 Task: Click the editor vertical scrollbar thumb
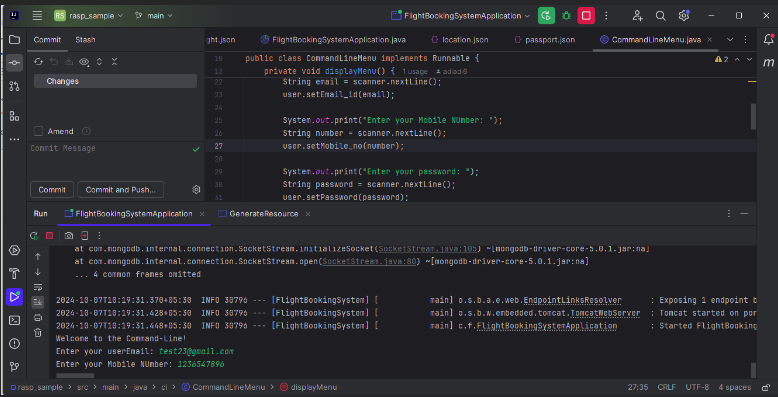753,116
